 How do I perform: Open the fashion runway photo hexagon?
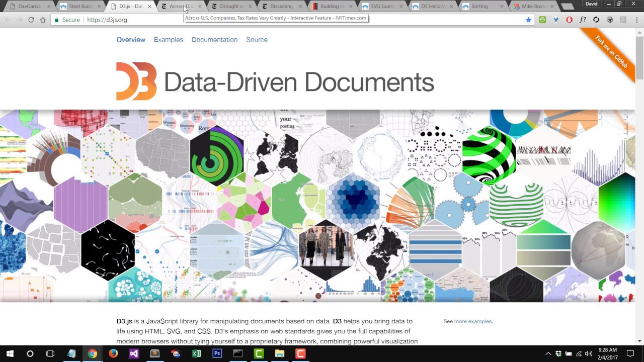click(326, 250)
